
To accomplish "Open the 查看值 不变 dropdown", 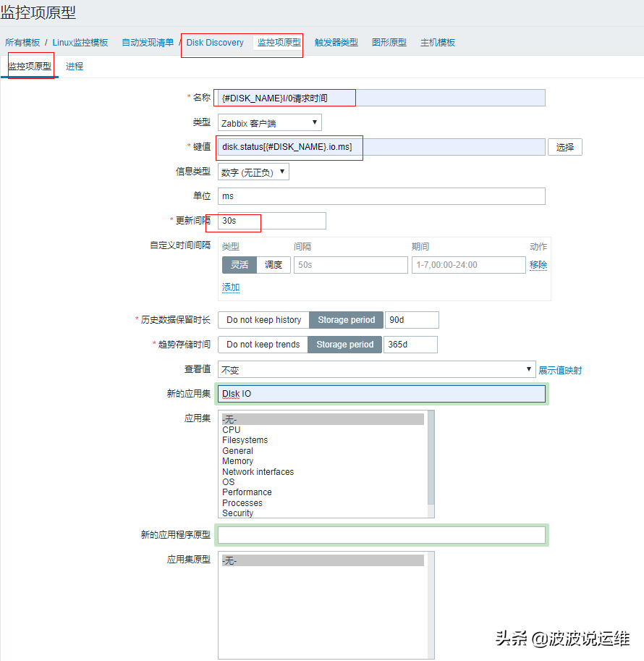I will click(376, 369).
